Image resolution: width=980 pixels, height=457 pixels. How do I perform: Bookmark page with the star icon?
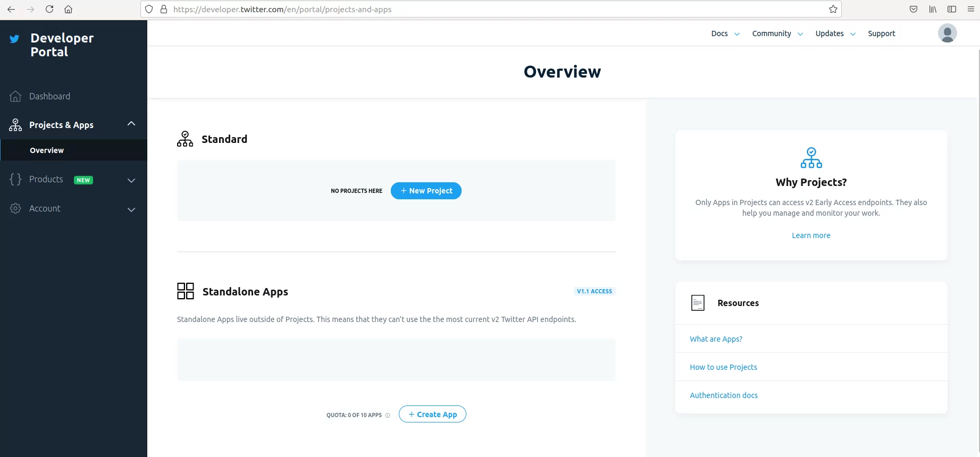[833, 9]
